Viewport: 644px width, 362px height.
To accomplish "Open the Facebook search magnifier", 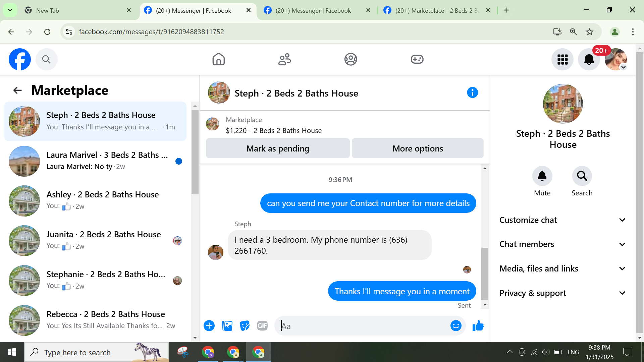I will click(x=46, y=59).
